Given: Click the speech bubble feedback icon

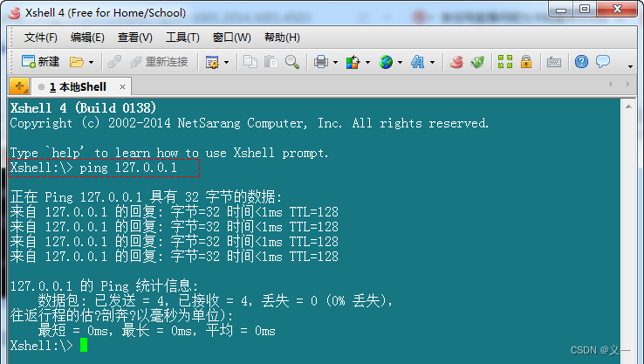Looking at the screenshot, I should click(x=603, y=62).
